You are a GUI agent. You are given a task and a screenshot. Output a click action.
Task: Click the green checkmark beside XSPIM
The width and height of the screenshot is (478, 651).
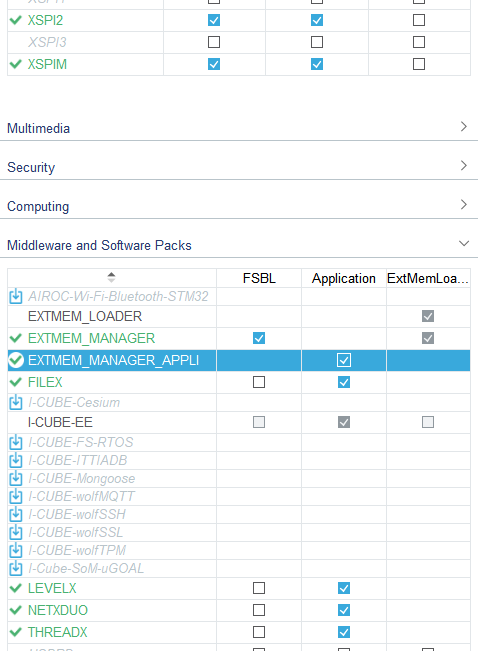(x=15, y=64)
